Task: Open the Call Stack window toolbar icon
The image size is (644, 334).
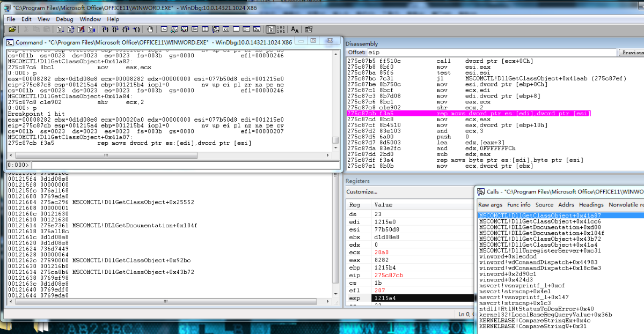Action: [x=215, y=29]
